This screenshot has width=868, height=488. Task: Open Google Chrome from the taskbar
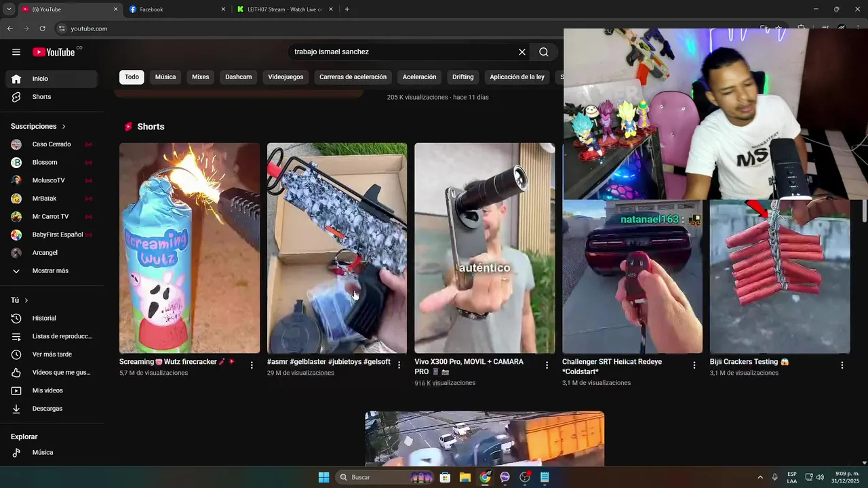(485, 477)
